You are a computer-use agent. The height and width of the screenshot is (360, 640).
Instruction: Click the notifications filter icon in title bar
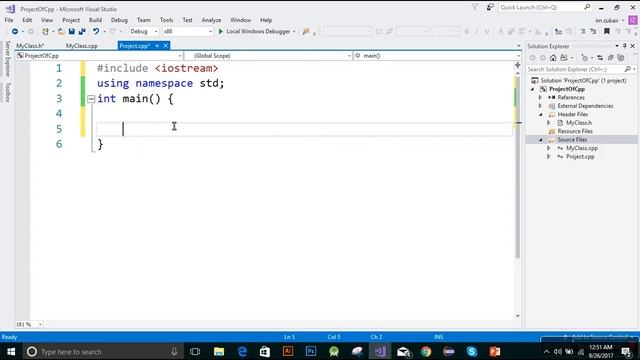(475, 7)
